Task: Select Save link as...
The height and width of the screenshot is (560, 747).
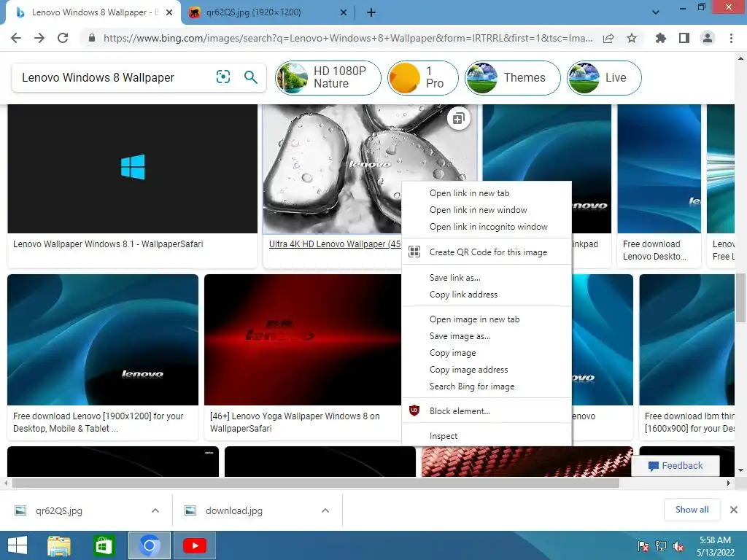Action: [x=487, y=278]
